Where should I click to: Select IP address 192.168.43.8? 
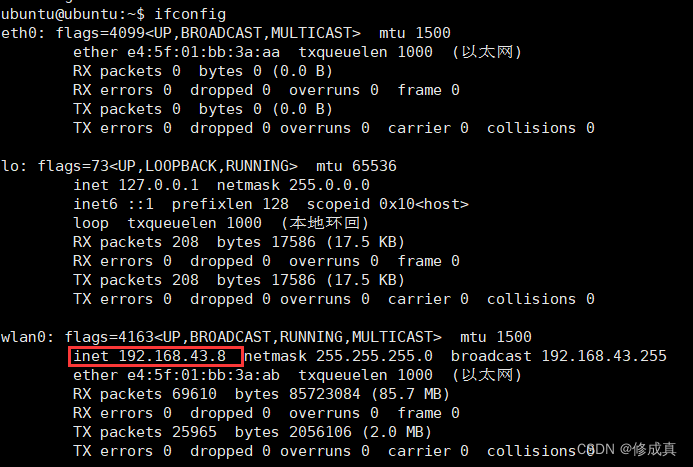click(x=172, y=356)
